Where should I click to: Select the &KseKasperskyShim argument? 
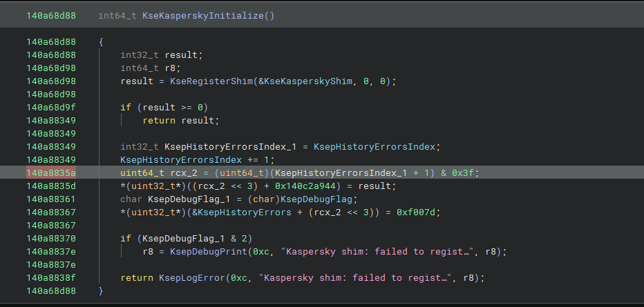pyautogui.click(x=305, y=81)
